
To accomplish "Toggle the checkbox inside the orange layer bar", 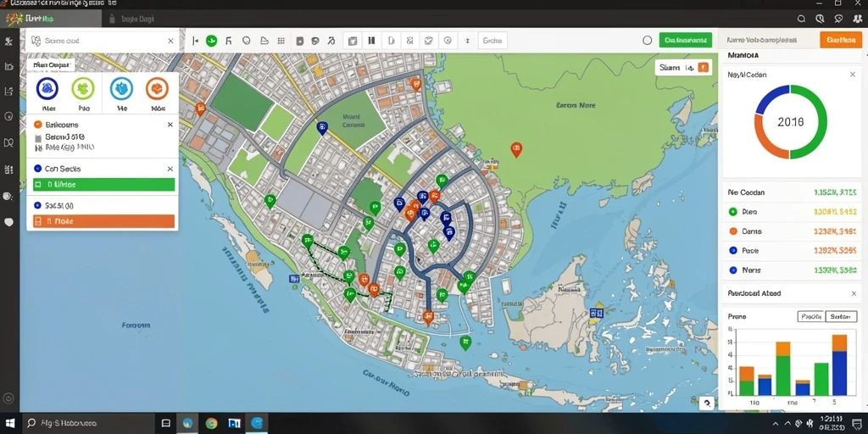I will [x=37, y=221].
